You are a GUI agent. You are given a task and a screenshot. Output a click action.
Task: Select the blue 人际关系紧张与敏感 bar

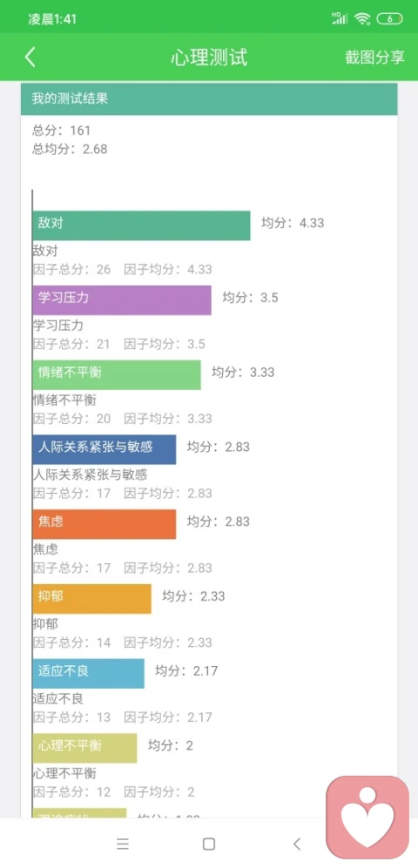click(104, 449)
